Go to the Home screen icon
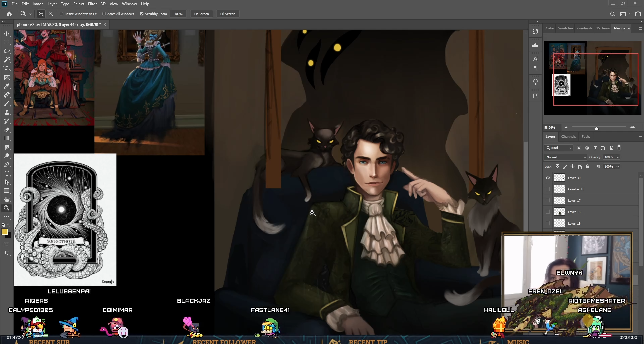This screenshot has height=344, width=644. click(9, 14)
